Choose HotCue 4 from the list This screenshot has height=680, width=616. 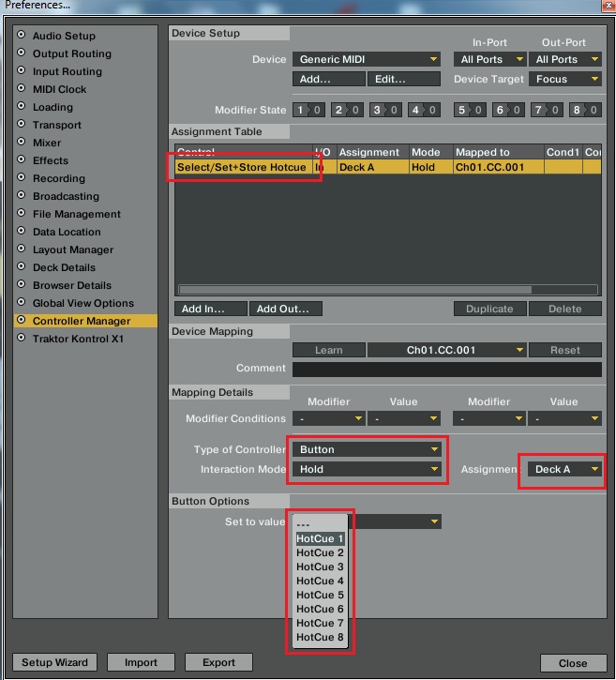320,581
